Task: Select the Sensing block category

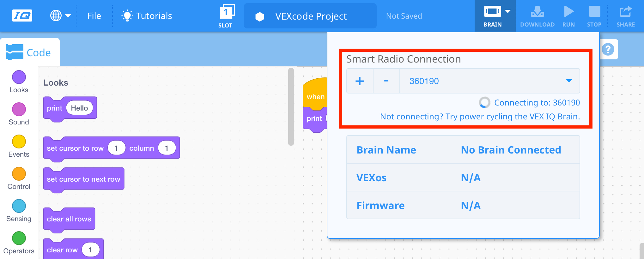Action: [19, 210]
